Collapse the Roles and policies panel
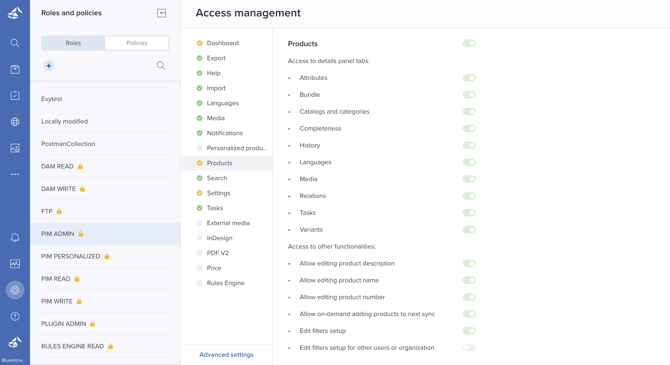 (162, 13)
